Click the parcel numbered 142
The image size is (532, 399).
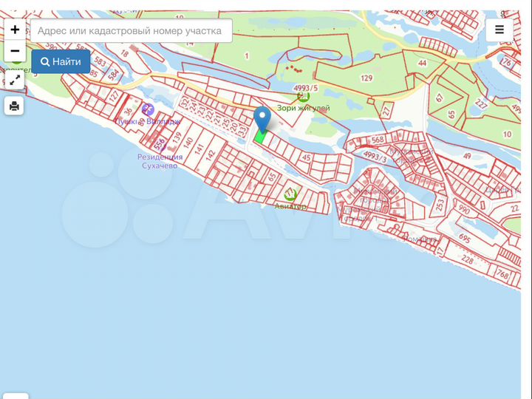211,155
